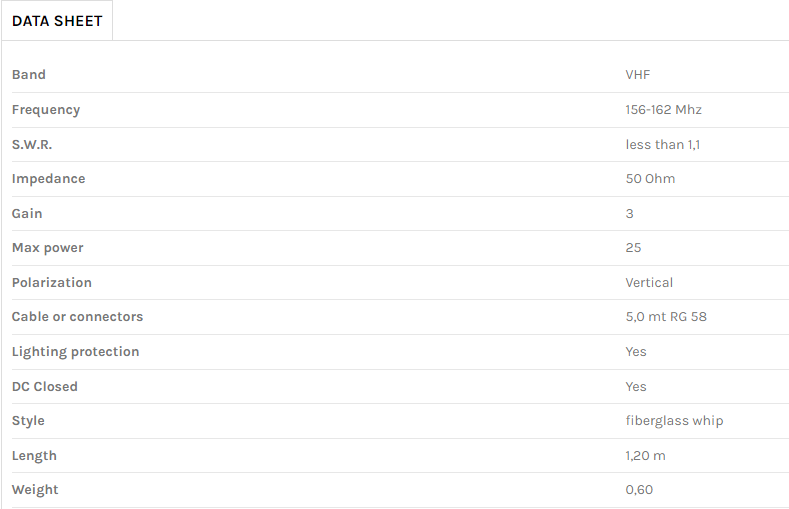Click the Band row label
789x509 pixels.
[29, 75]
